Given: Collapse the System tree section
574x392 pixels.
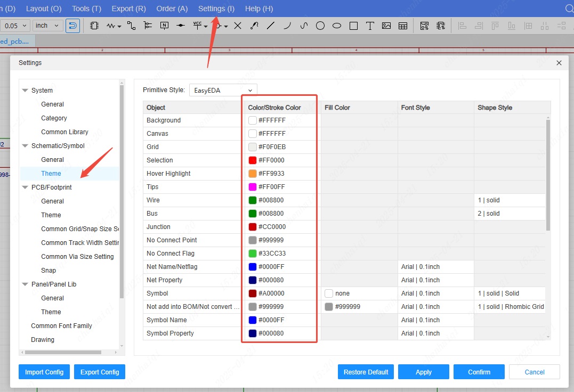Looking at the screenshot, I should tap(25, 91).
